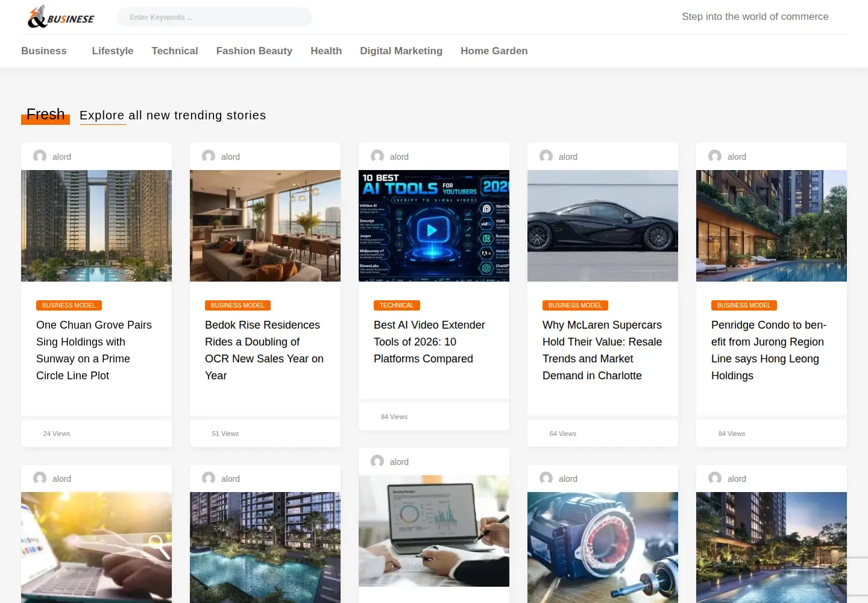Open the laptop charts signing thumbnail

[434, 531]
